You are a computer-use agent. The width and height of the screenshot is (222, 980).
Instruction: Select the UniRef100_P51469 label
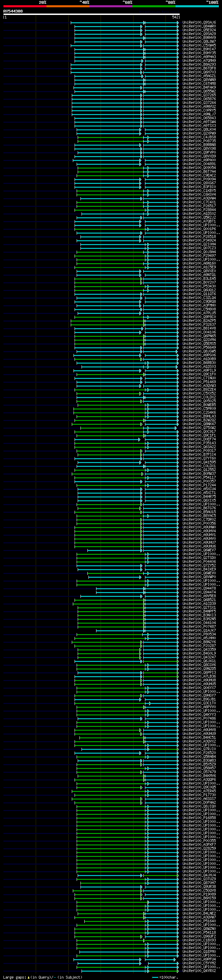(199, 382)
